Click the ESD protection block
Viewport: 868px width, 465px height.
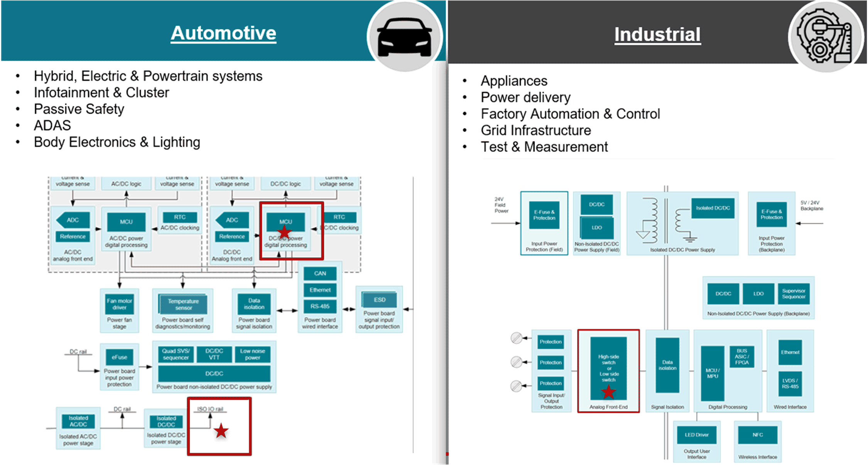click(379, 300)
